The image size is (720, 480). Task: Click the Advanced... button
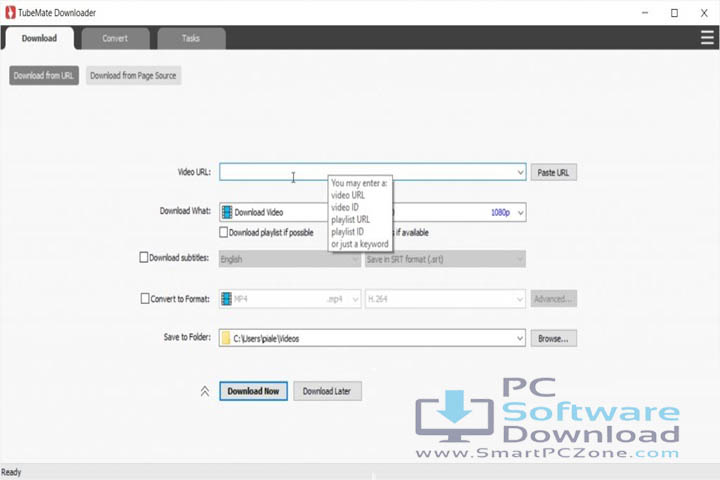553,299
